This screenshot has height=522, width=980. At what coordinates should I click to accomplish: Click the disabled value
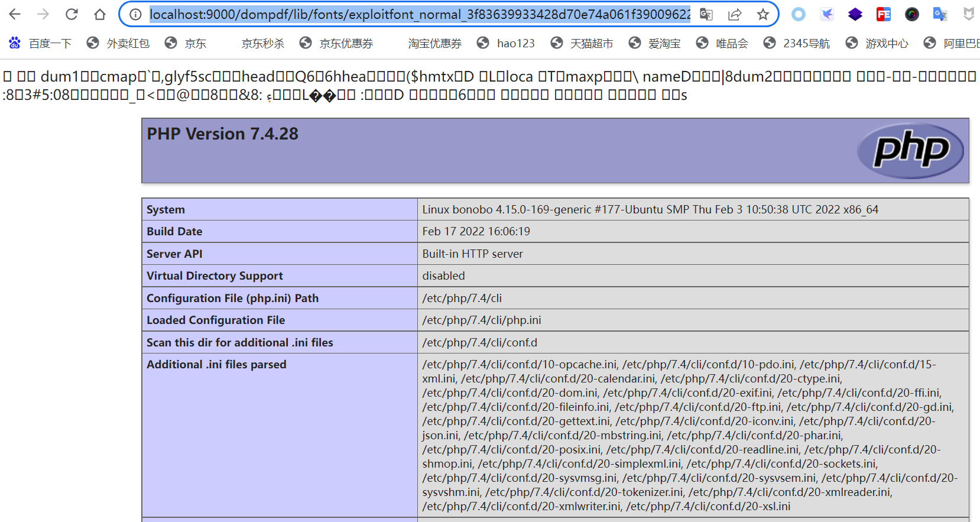443,275
